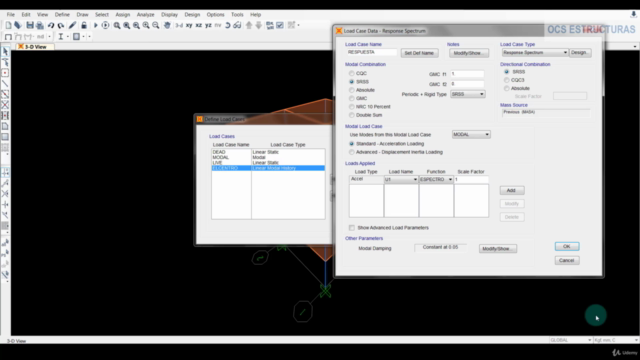Viewport: 640px width, 360px height.
Task: Click the Zoom Out minus magnifier icon
Action: 156,25
